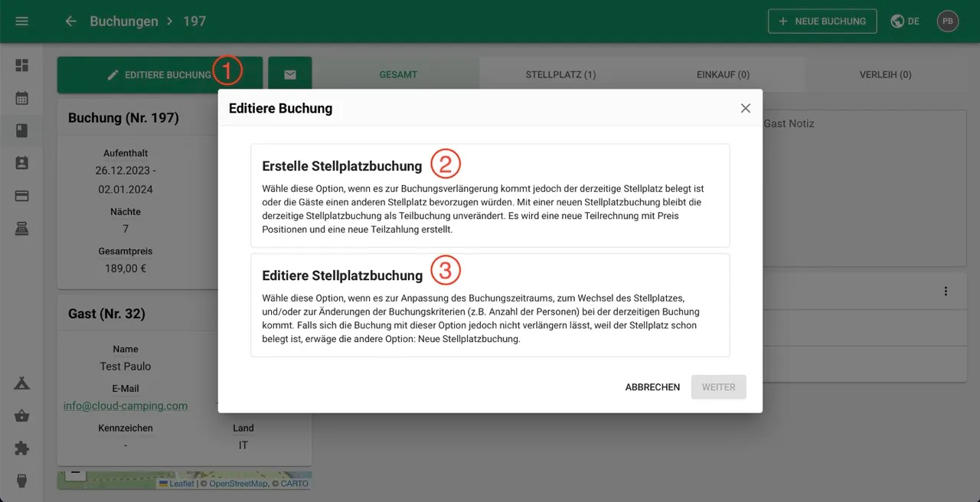This screenshot has width=980, height=502.
Task: Open the three-dot more options menu
Action: 946,292
